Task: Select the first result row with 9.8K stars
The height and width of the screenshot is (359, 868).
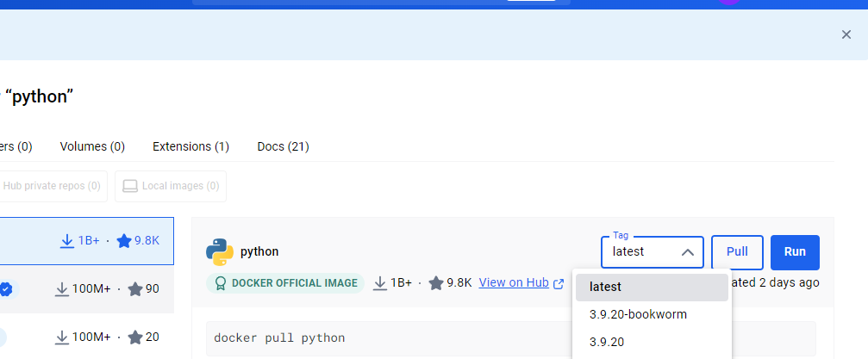Action: 87,241
